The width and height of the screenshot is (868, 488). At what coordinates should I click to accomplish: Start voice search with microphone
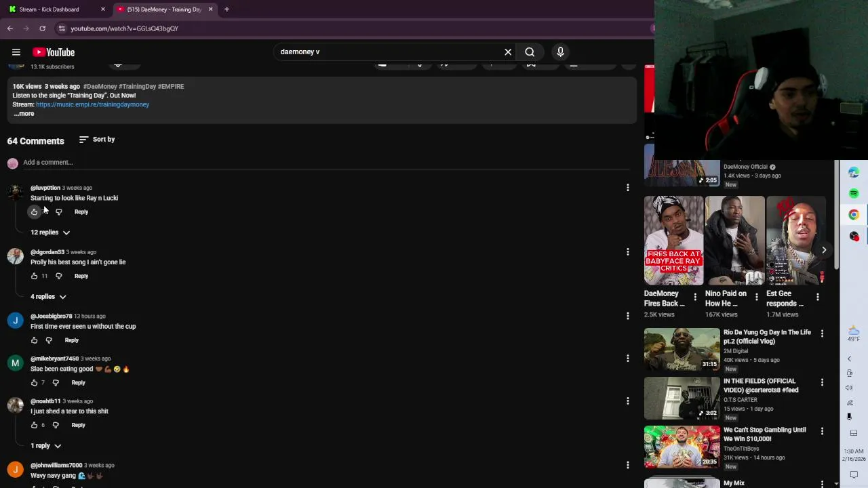pyautogui.click(x=560, y=52)
